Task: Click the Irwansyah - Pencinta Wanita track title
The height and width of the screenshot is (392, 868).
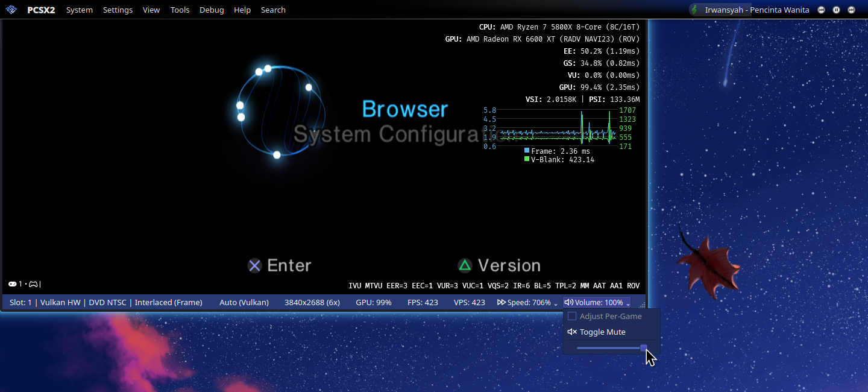Action: 757,10
